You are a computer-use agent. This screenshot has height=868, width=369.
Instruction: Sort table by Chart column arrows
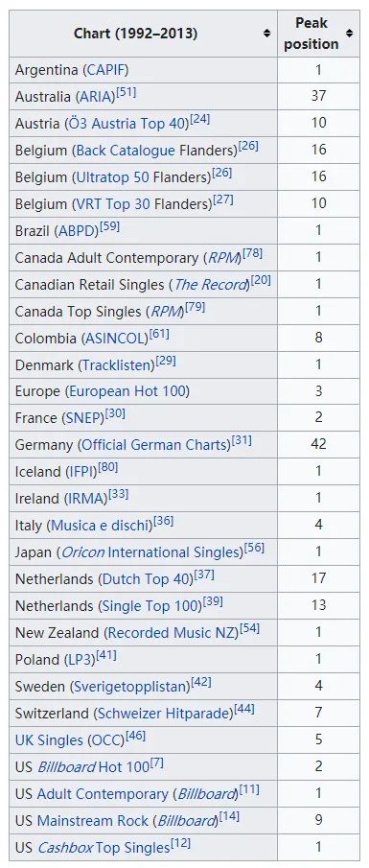[266, 34]
